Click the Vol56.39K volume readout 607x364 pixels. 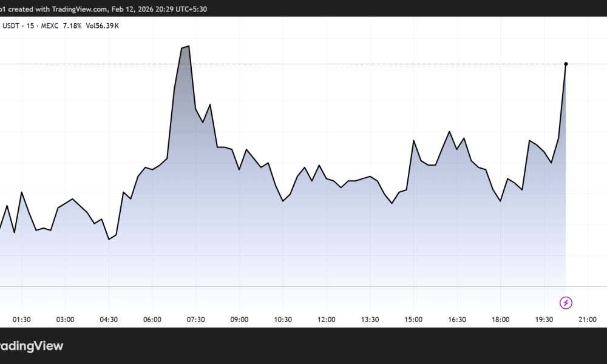(104, 26)
